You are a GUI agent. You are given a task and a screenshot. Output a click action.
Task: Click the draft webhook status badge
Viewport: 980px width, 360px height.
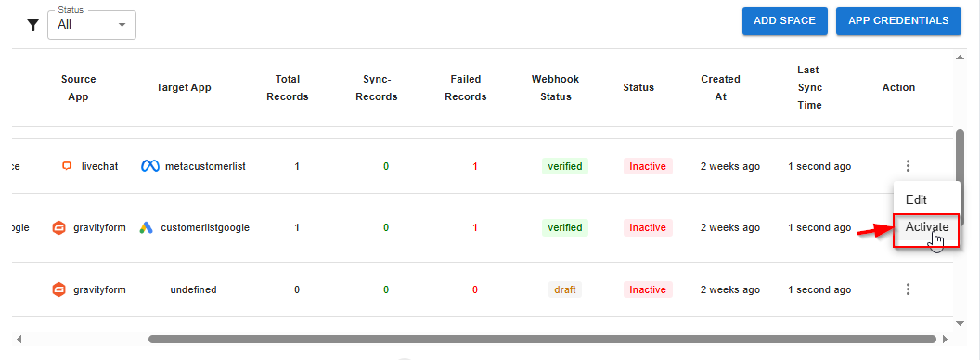[x=565, y=289]
